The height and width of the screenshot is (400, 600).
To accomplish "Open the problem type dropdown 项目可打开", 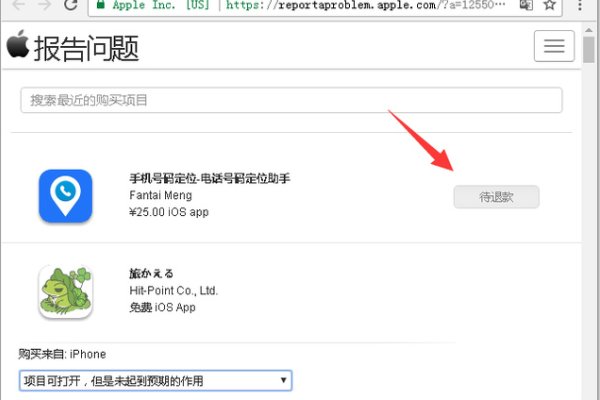I will coord(155,380).
